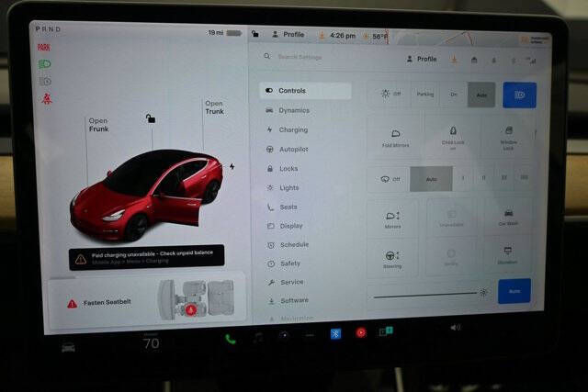
Task: Open the Controls settings tab
Action: point(305,91)
